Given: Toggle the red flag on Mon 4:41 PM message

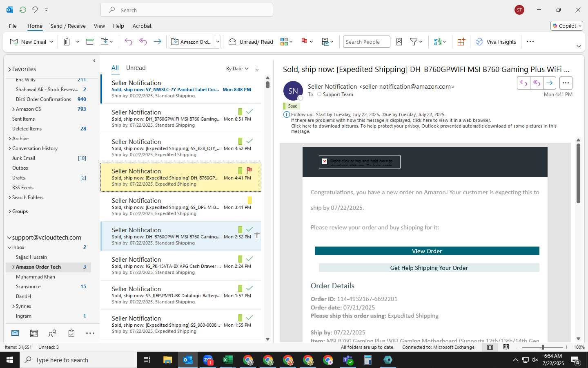Looking at the screenshot, I should [x=249, y=170].
